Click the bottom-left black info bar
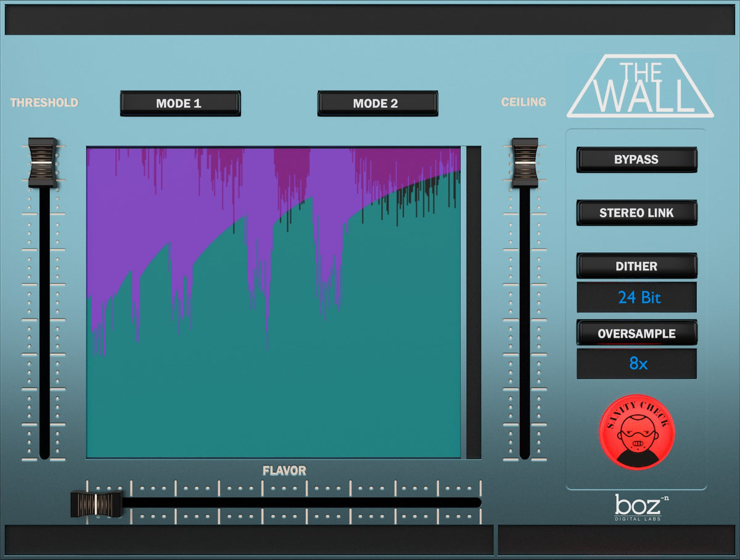 249,540
